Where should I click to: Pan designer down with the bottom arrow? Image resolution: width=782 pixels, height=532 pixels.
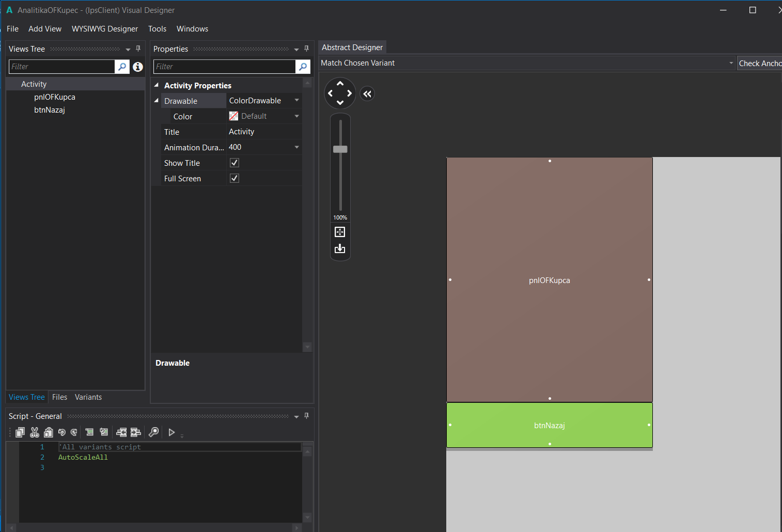pyautogui.click(x=340, y=103)
